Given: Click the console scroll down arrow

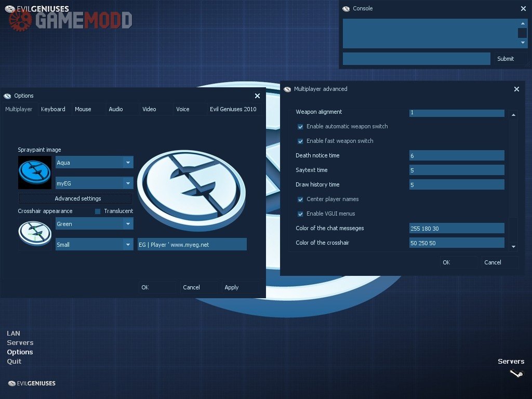Looking at the screenshot, I should pyautogui.click(x=523, y=43).
